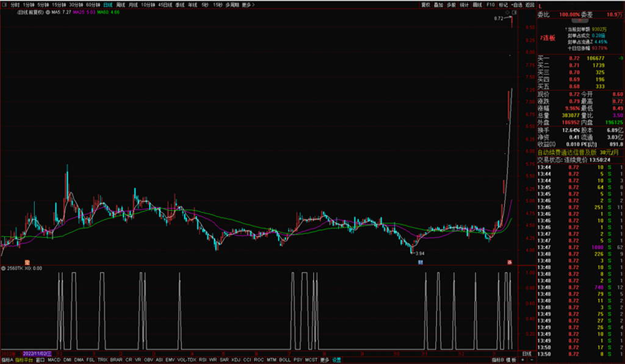The height and width of the screenshot is (364, 625).
Task: Click the panel layout icon at top-left
Action: (5, 4)
